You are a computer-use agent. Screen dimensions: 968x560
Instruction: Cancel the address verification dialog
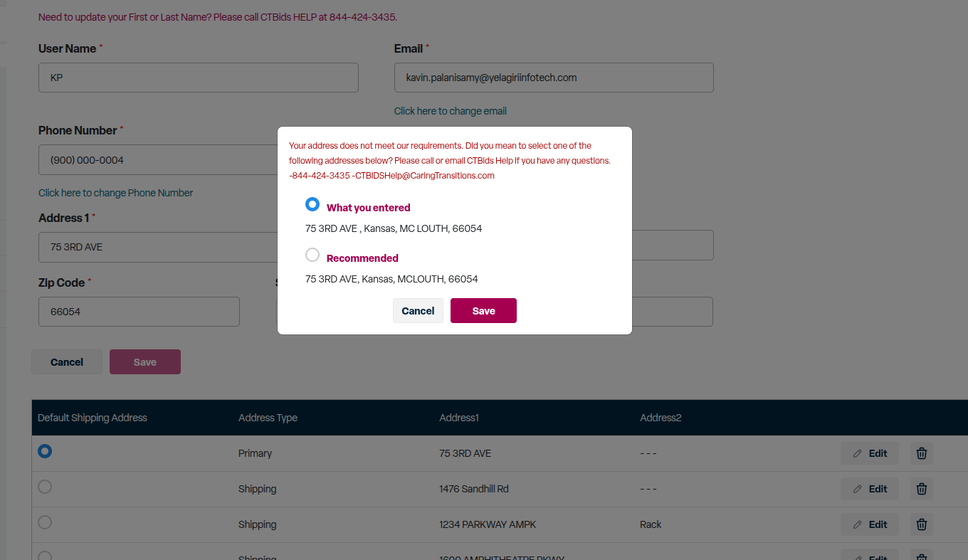[x=418, y=310]
